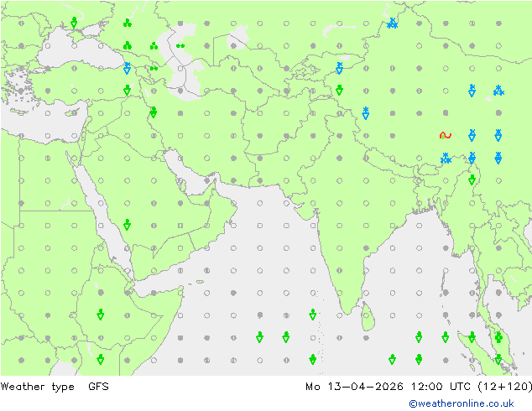
Task: Click the topmost blue snow symbol on the map
Action: click(392, 23)
